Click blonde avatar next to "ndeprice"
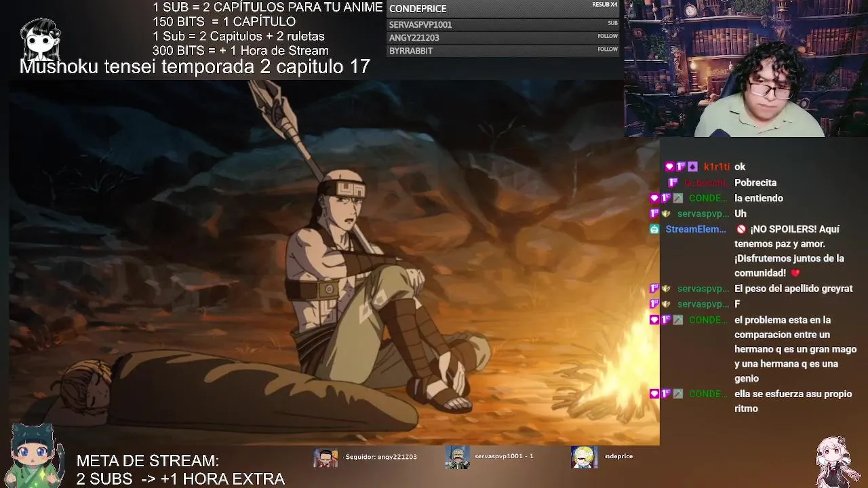This screenshot has height=488, width=868. pos(584,457)
